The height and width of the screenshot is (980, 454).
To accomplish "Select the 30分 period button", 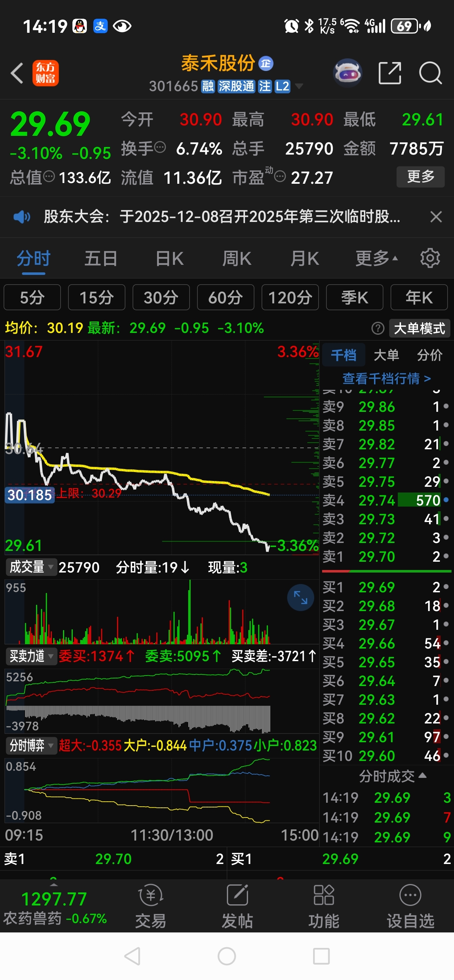I will point(161,298).
